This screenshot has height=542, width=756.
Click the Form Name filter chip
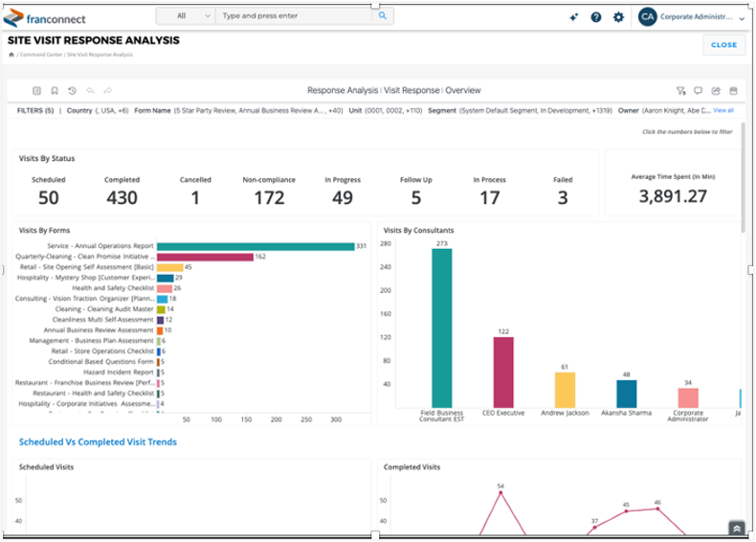238,110
